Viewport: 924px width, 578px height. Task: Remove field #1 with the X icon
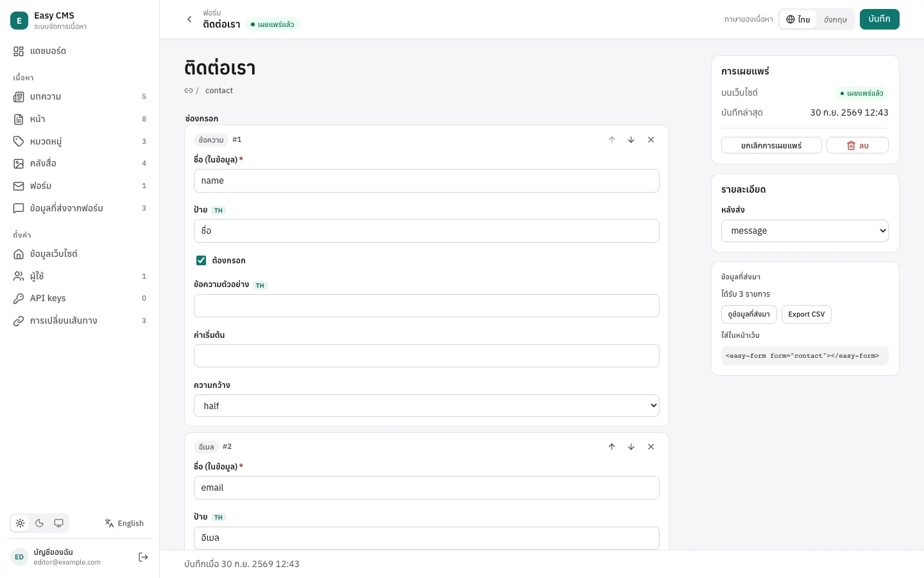click(651, 140)
